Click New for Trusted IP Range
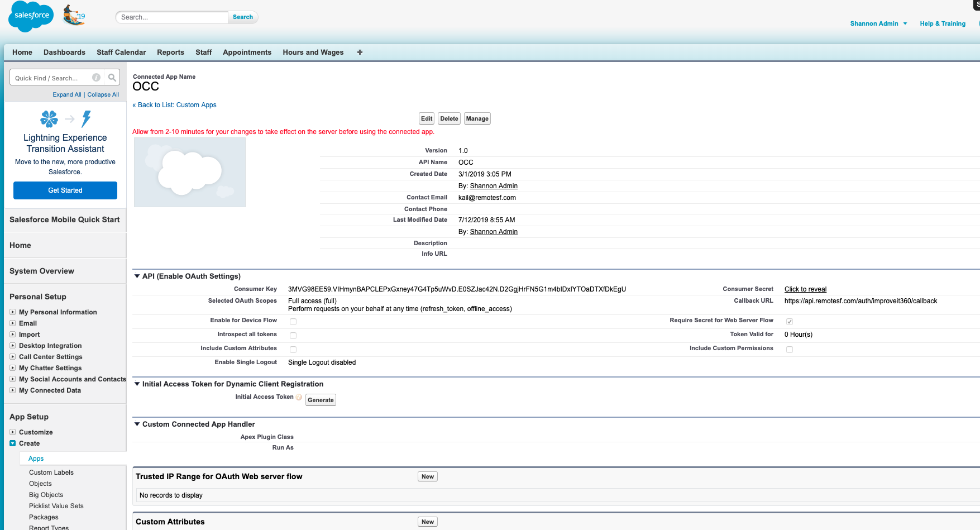This screenshot has width=980, height=530. tap(428, 476)
